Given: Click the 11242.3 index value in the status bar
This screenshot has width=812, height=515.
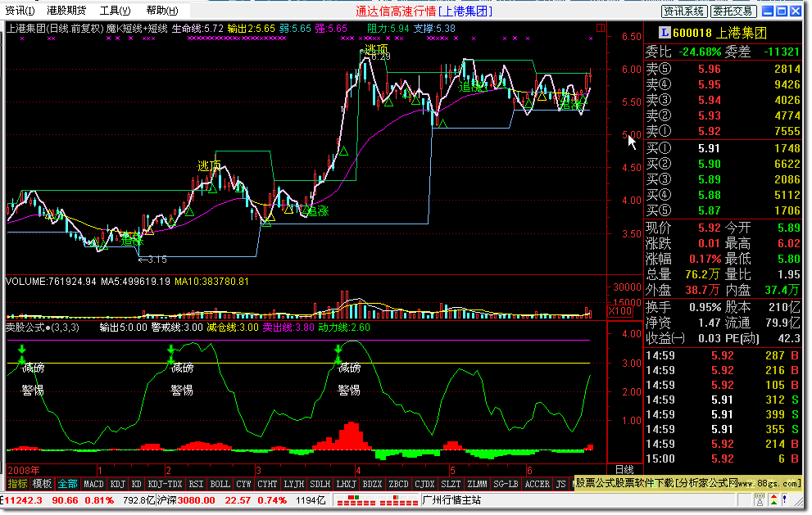Looking at the screenshot, I should 22,500.
